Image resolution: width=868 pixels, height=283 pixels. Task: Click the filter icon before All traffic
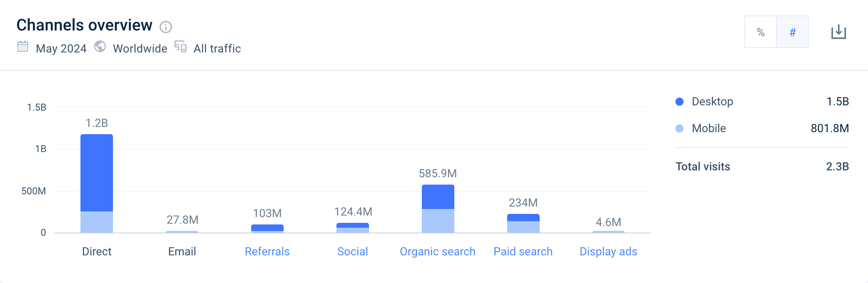pyautogui.click(x=180, y=48)
